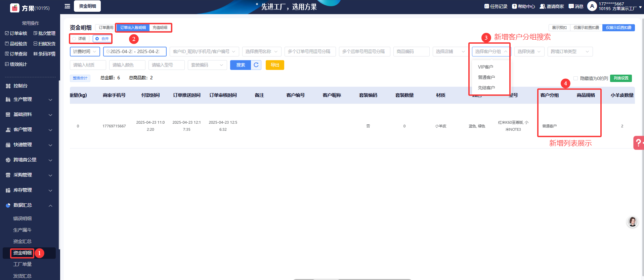Open the 任务记录 task records icon

[x=487, y=6]
